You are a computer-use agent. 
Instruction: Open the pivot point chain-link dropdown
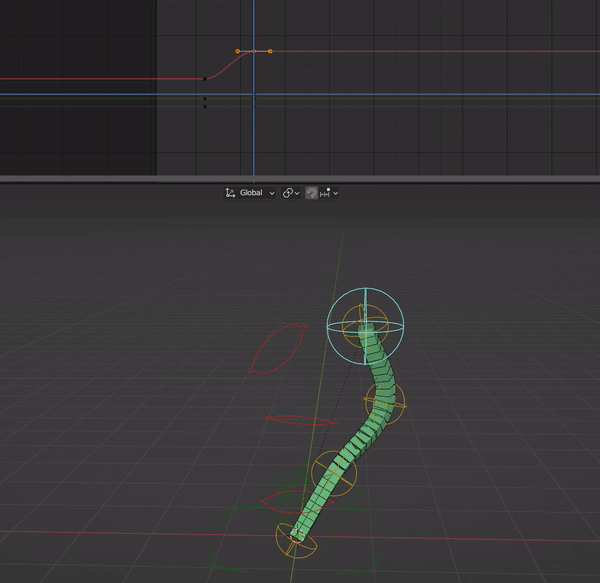click(291, 193)
